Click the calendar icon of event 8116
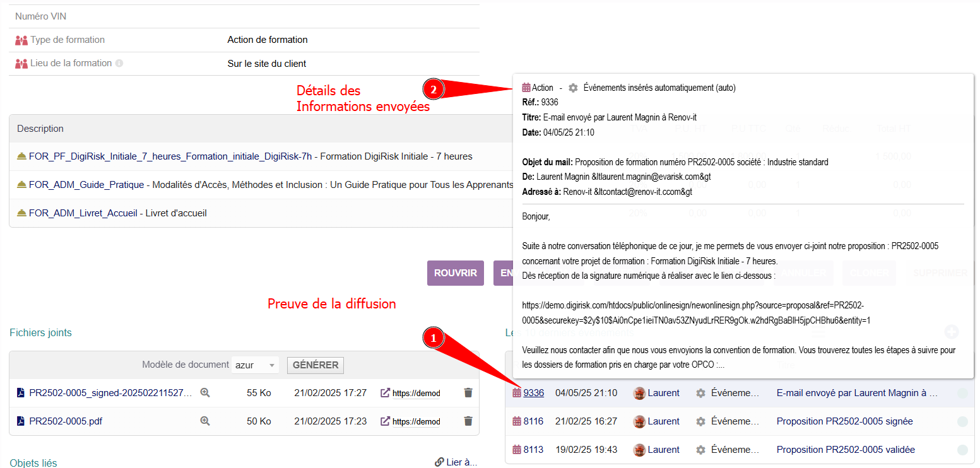Screen dimensions: 980x468 (517, 421)
